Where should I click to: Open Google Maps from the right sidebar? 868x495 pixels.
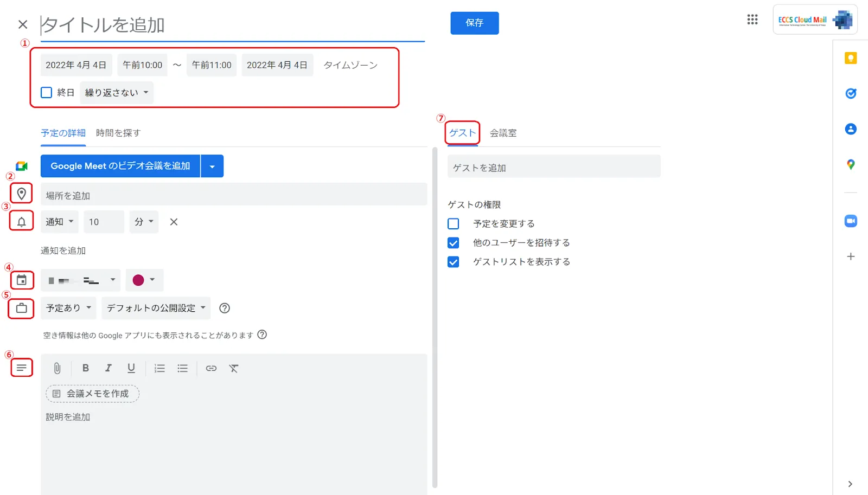850,165
